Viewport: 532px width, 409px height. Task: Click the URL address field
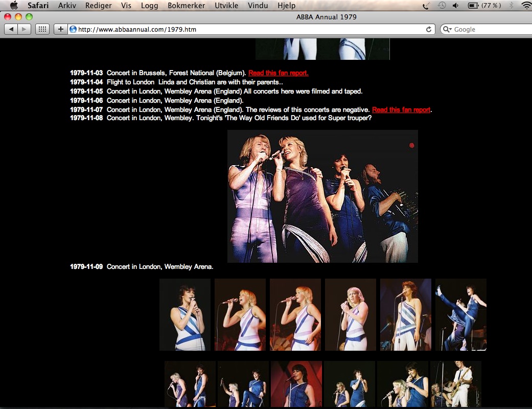click(x=251, y=29)
